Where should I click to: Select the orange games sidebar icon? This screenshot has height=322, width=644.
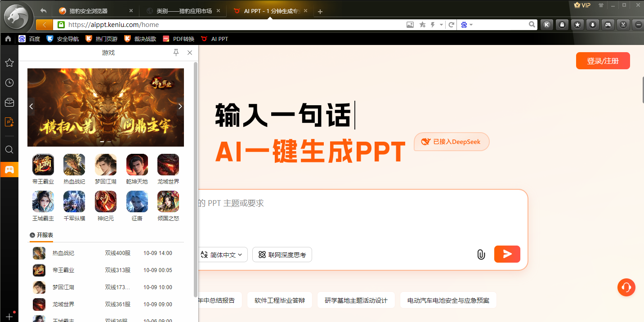[9, 170]
